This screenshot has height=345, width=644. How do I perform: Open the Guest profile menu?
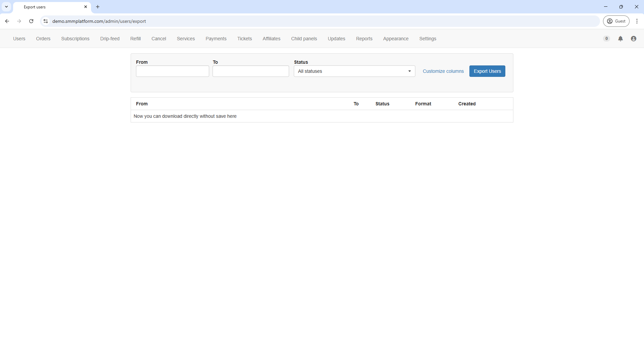616,21
